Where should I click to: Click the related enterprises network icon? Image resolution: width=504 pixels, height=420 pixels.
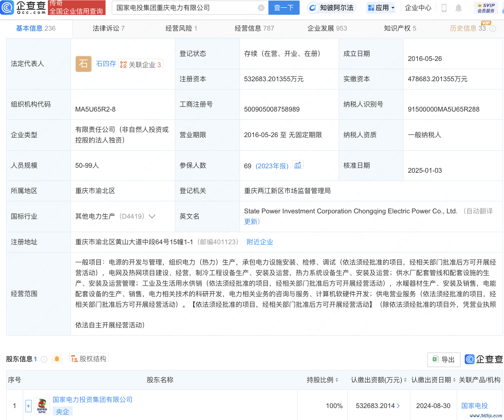pyautogui.click(x=123, y=65)
